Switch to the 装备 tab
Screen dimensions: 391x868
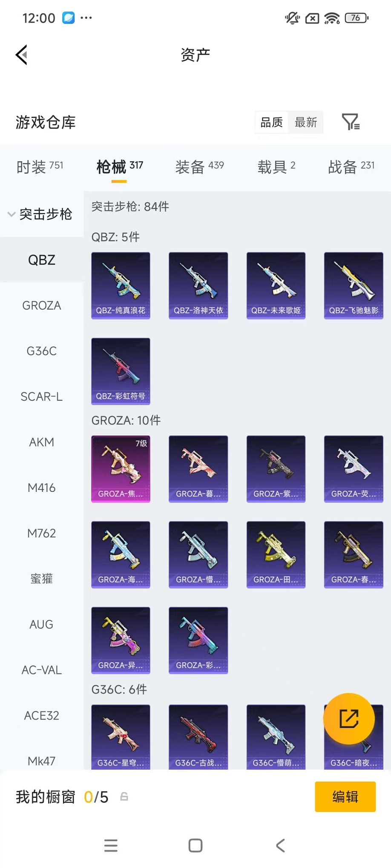pyautogui.click(x=199, y=167)
